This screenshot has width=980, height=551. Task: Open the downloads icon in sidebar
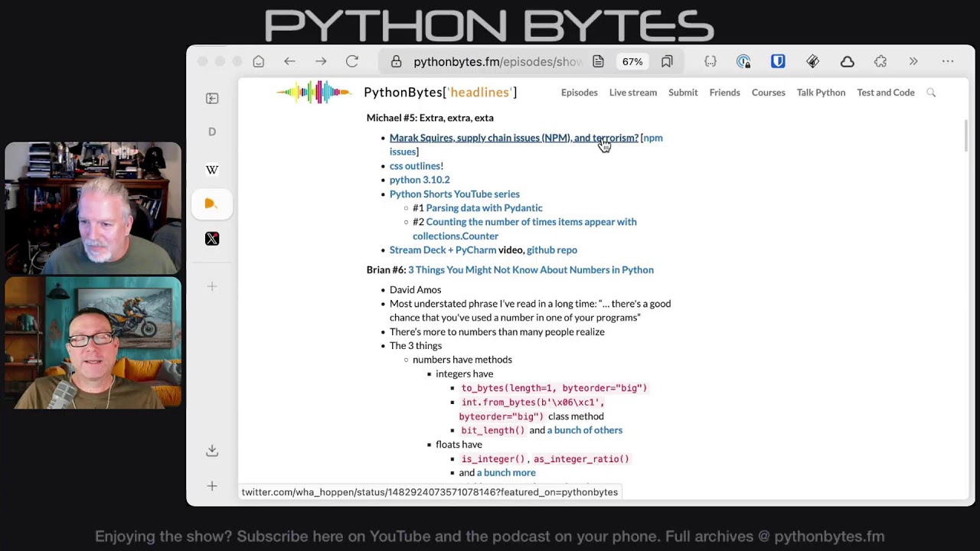[x=212, y=451]
